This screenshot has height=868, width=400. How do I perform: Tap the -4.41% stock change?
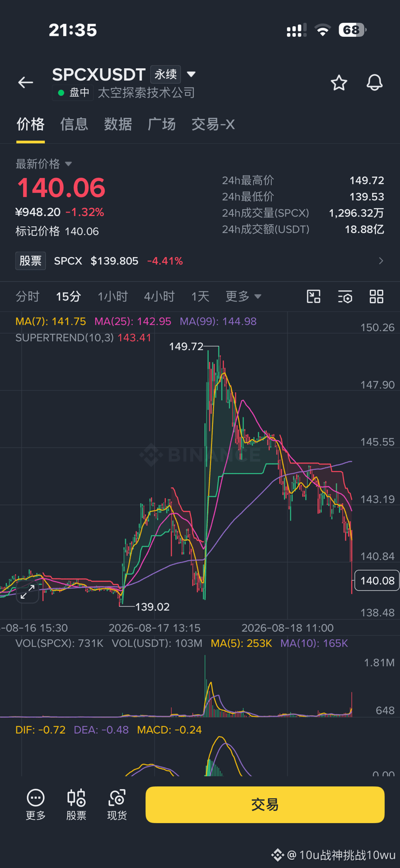coord(165,261)
